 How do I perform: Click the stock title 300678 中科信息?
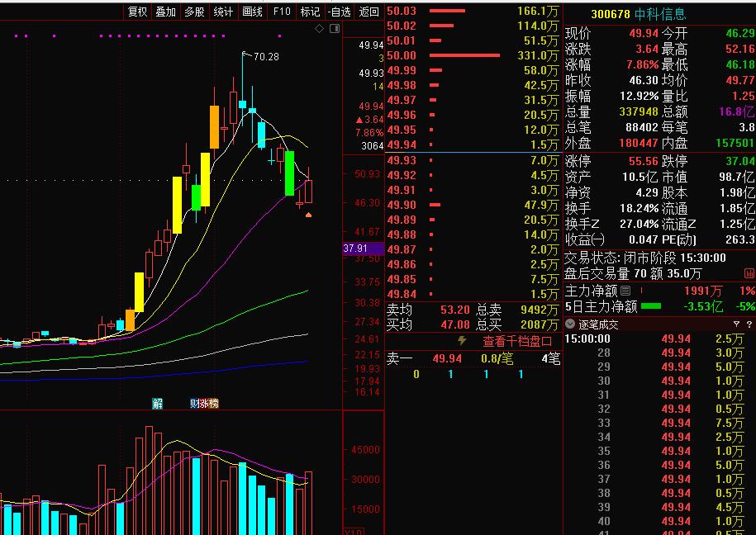(639, 14)
